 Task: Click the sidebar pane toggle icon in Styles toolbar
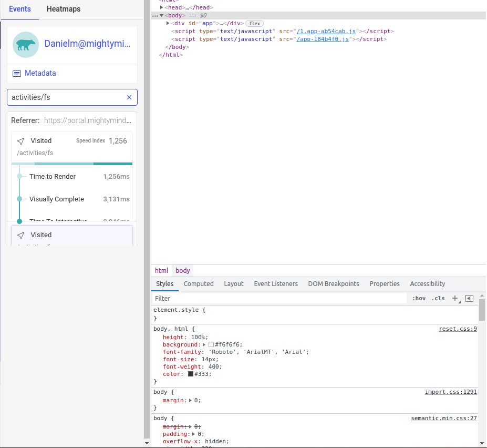[x=469, y=298]
